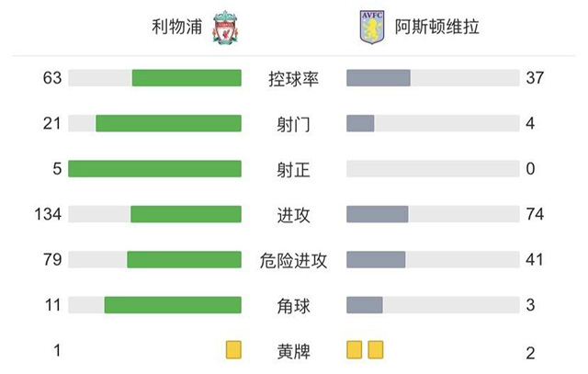Click the Liverpool club crest
588x374 pixels.
[x=224, y=28]
